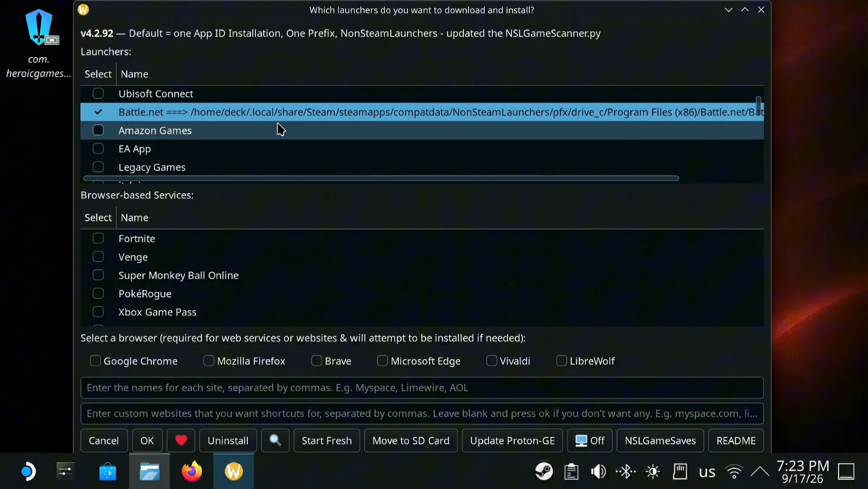Click the magnifying glass search button
The image size is (868, 489).
pyautogui.click(x=276, y=440)
